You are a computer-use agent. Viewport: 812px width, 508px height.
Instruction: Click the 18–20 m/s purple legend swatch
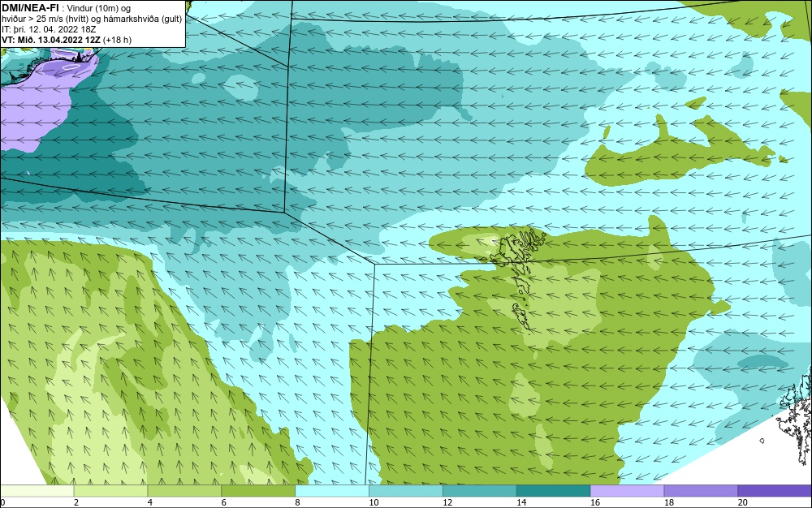point(702,491)
